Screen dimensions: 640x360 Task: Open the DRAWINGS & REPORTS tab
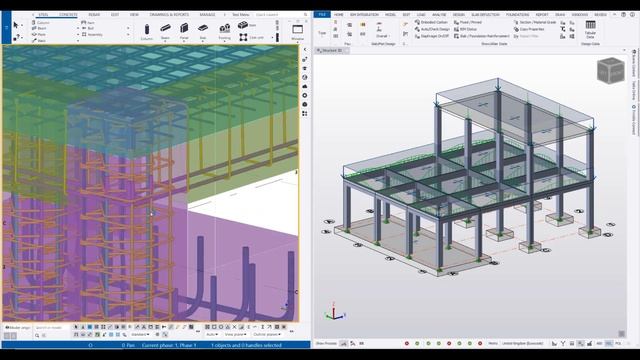[x=169, y=15]
